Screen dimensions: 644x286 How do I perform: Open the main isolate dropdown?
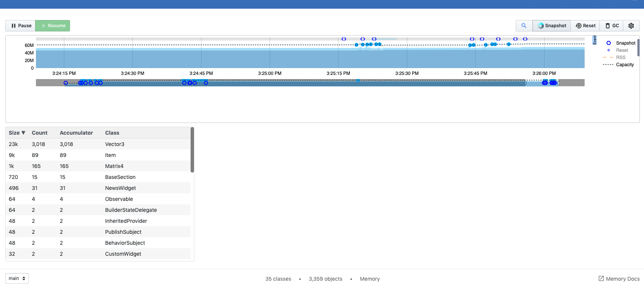[x=17, y=278]
